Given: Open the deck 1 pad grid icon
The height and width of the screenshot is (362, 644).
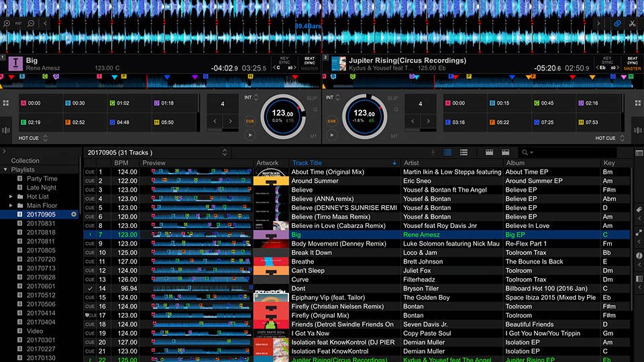Looking at the screenshot, I should pyautogui.click(x=6, y=103).
